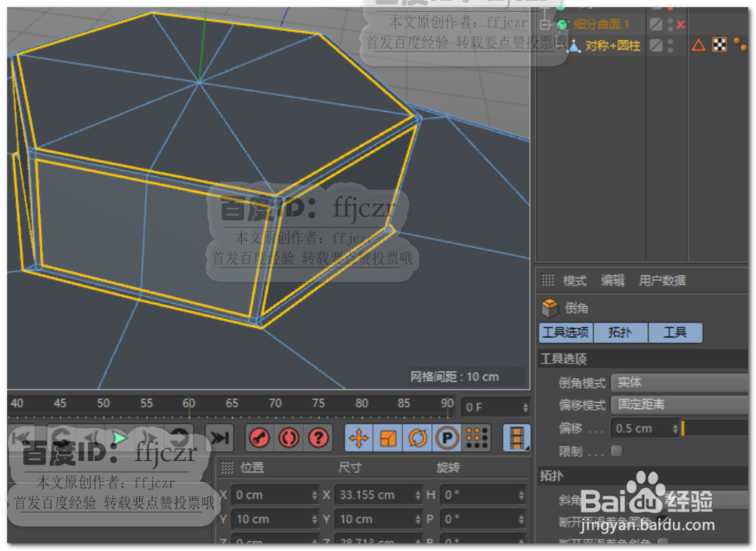Toggle the scale keyframe orange square icon
The width and height of the screenshot is (756, 551).
388,438
